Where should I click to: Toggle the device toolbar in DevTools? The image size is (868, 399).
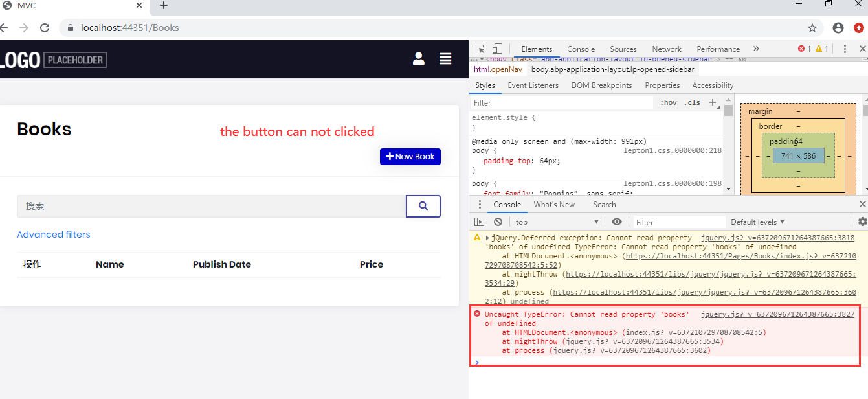click(x=497, y=49)
